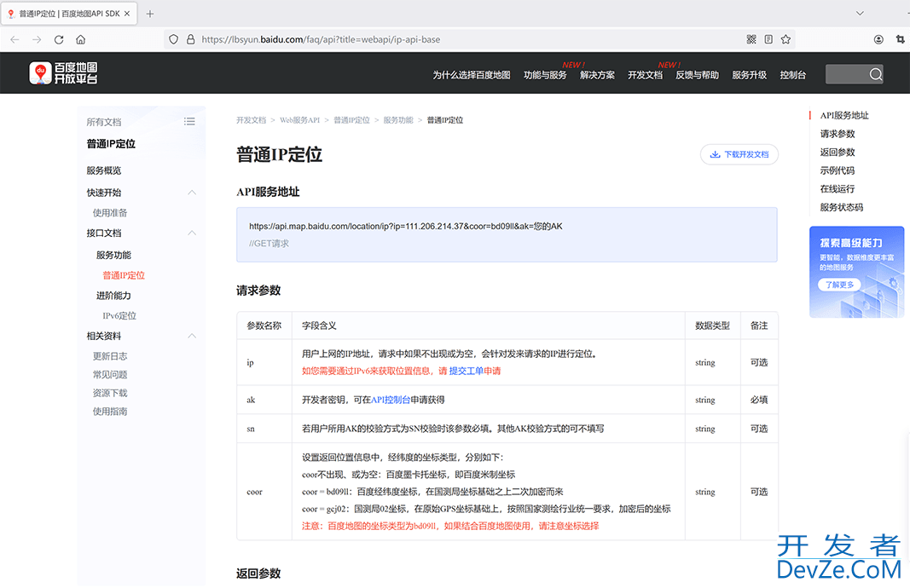Open the browser home page
Screen dimensions: 910x588
tap(81, 39)
